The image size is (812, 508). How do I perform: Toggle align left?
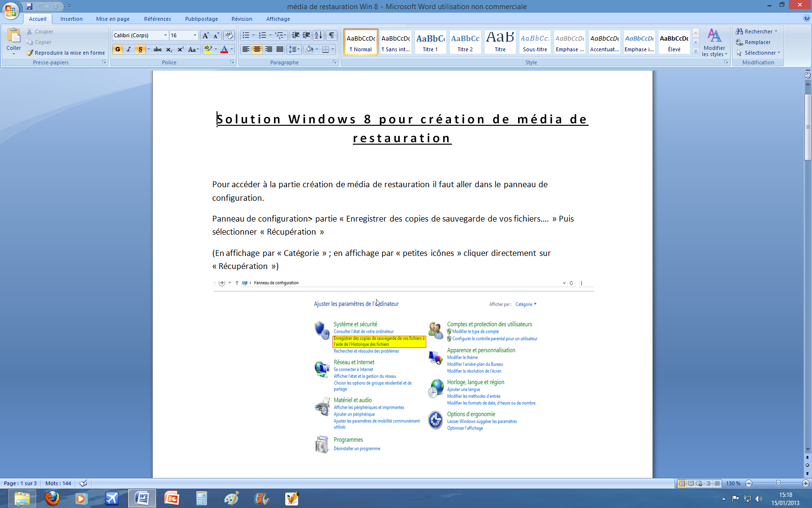pos(246,49)
